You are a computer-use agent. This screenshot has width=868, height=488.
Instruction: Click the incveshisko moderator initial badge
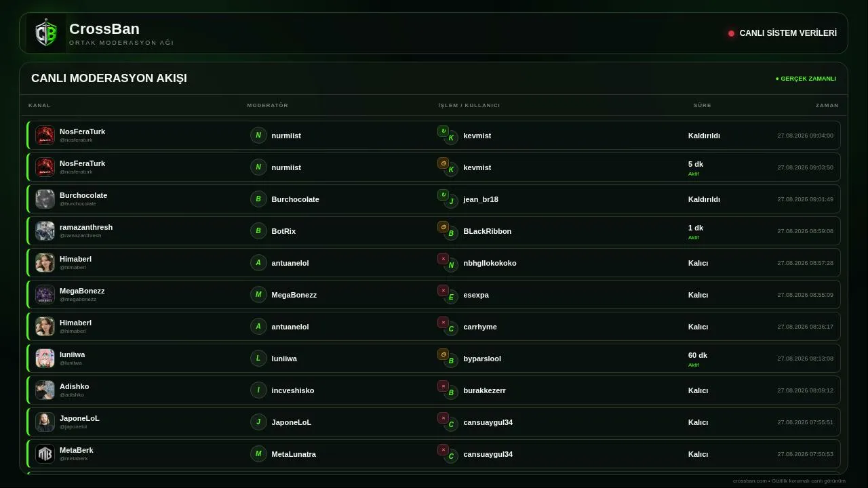coord(258,390)
